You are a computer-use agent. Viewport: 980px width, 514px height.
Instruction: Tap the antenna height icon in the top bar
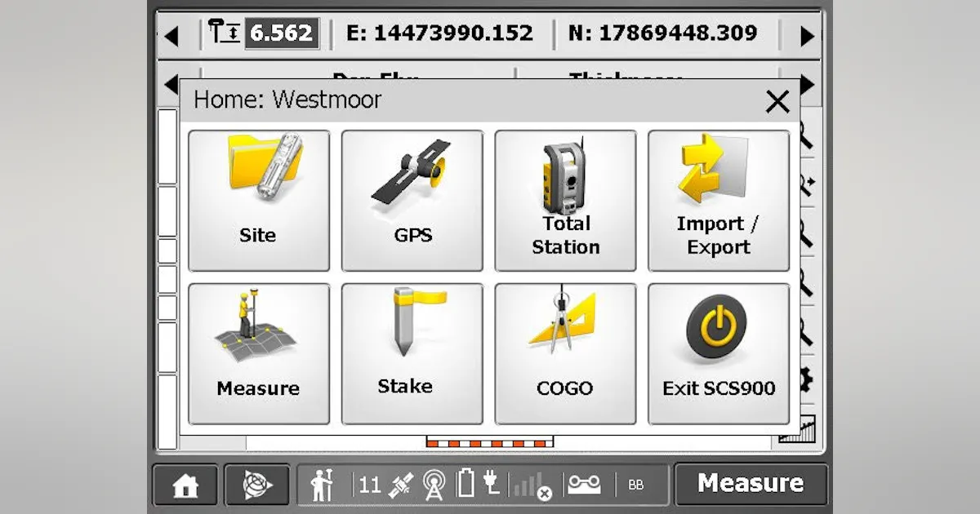click(x=224, y=33)
